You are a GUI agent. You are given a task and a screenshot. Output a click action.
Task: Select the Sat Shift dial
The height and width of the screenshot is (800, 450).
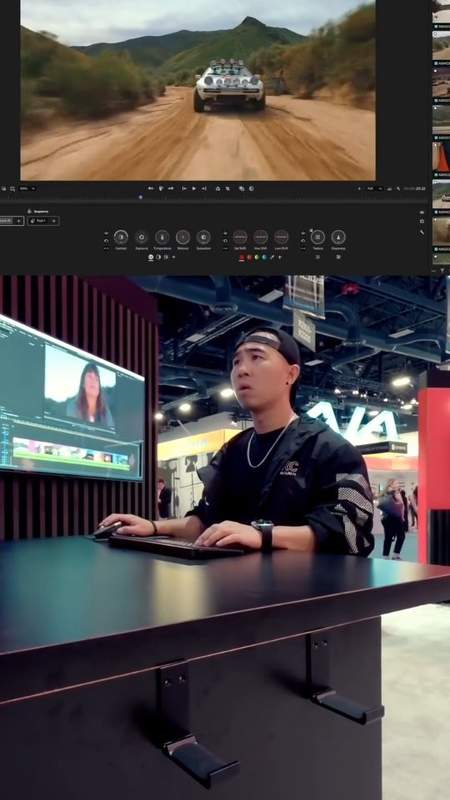coord(240,237)
